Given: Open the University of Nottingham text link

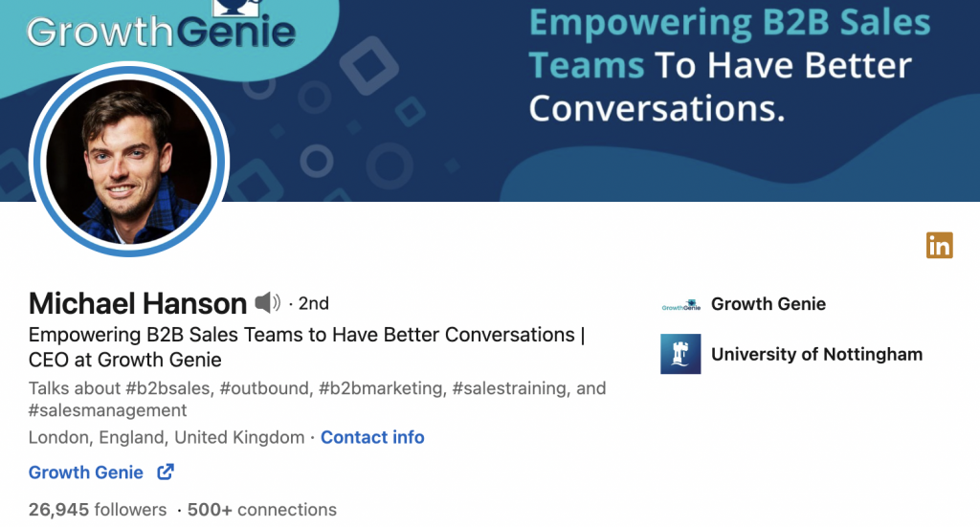Looking at the screenshot, I should pos(816,354).
